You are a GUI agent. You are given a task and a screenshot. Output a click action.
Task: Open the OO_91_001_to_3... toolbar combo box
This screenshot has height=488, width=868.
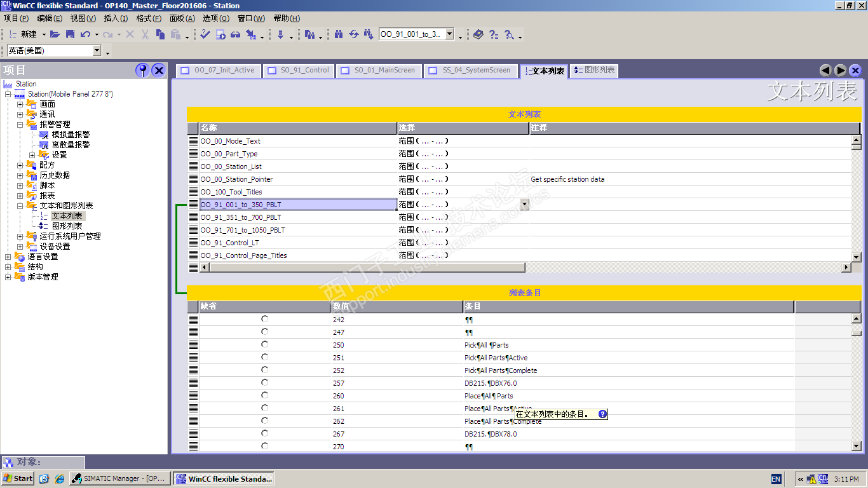click(x=450, y=34)
